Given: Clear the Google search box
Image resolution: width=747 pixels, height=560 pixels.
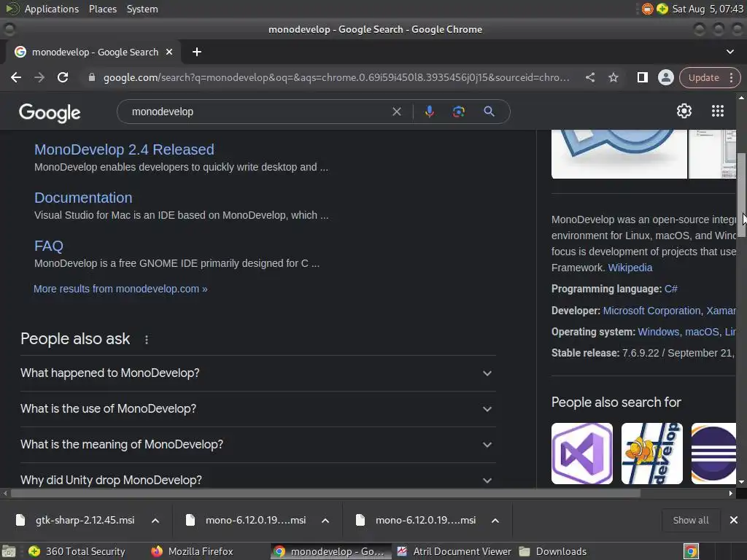Looking at the screenshot, I should point(396,112).
